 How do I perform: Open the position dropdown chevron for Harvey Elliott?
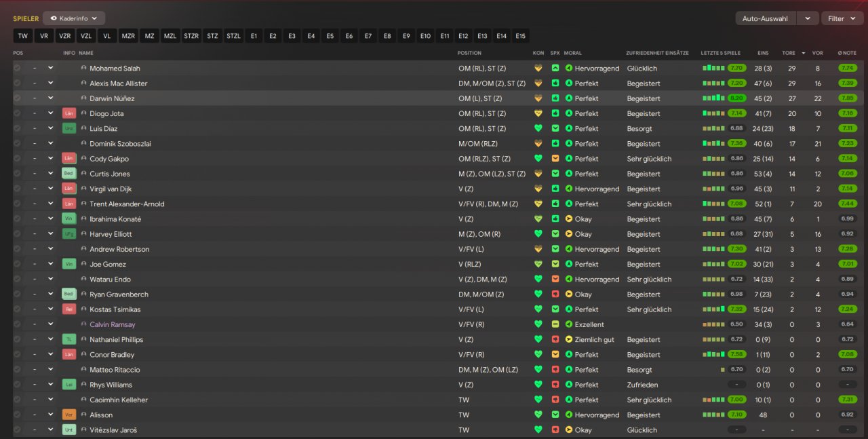coord(50,234)
